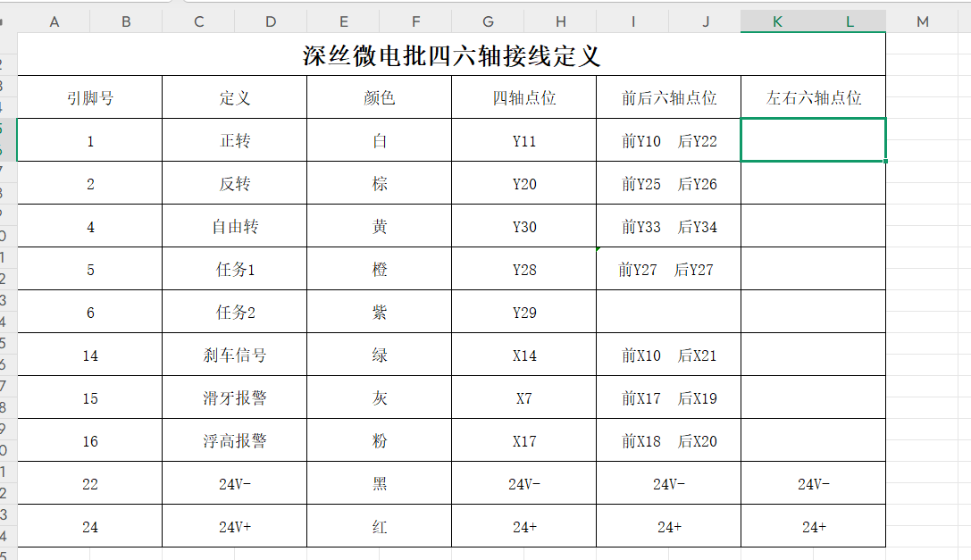Viewport: 971px width, 560px height.
Task: Select the 黑 color cell
Action: (x=379, y=483)
